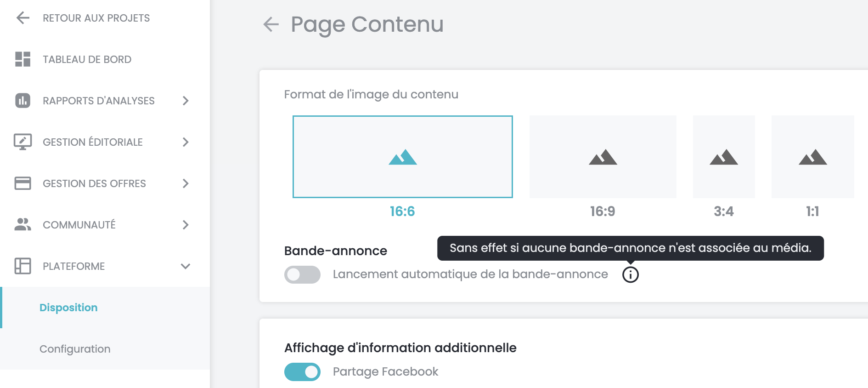The height and width of the screenshot is (388, 868).
Task: Pick the 3:4 image format thumbnail
Action: [x=724, y=157]
